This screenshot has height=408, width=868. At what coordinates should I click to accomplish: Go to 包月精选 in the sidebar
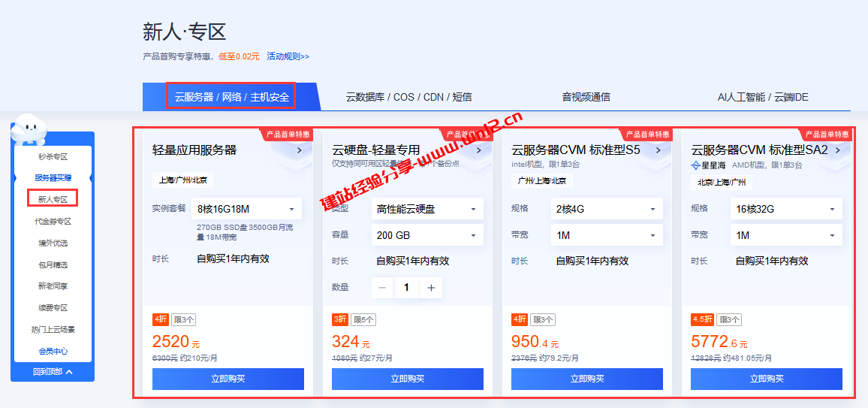[53, 264]
